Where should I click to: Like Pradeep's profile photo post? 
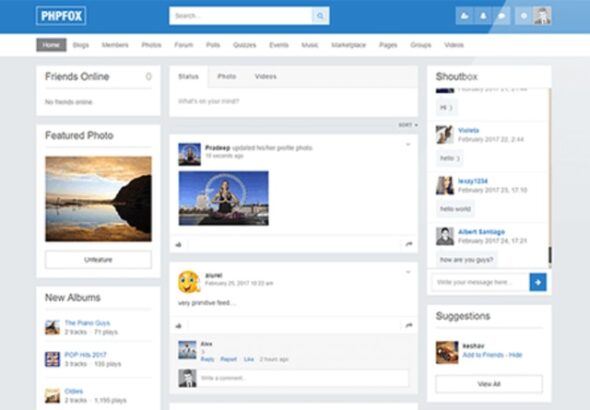[x=179, y=244]
